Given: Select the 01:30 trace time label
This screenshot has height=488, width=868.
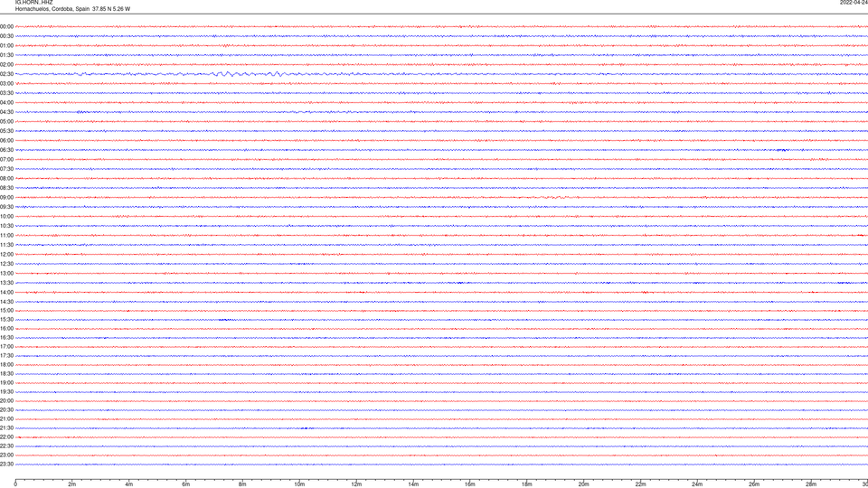Looking at the screenshot, I should pos(6,55).
